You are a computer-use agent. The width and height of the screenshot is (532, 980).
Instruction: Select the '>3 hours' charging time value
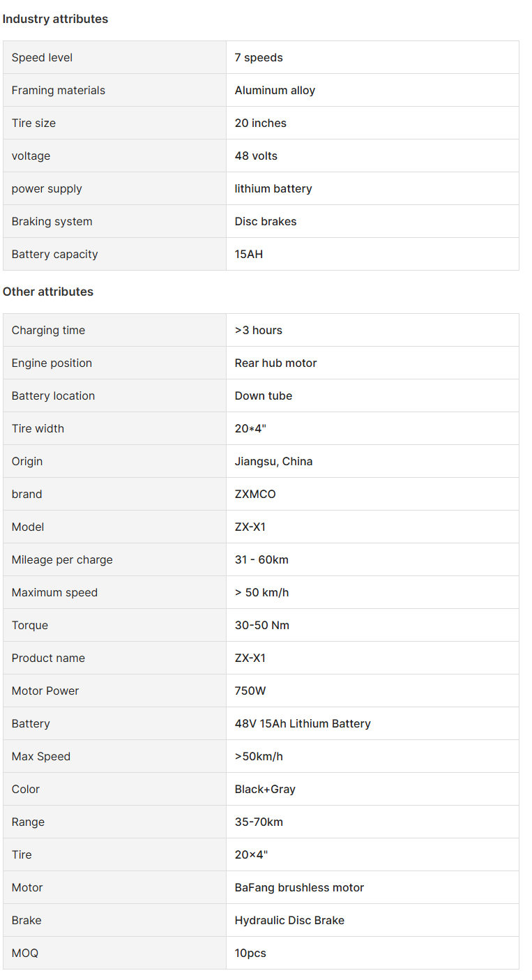coord(259,330)
